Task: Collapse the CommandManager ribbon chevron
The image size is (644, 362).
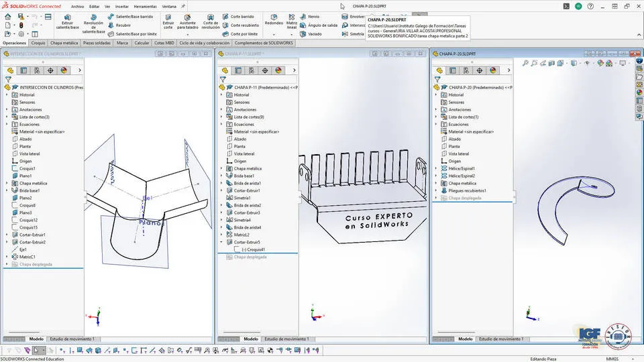Action: click(639, 34)
